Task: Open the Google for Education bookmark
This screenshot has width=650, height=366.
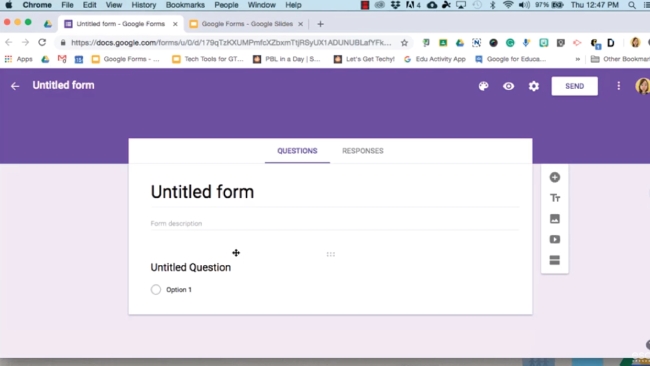Action: [x=511, y=59]
